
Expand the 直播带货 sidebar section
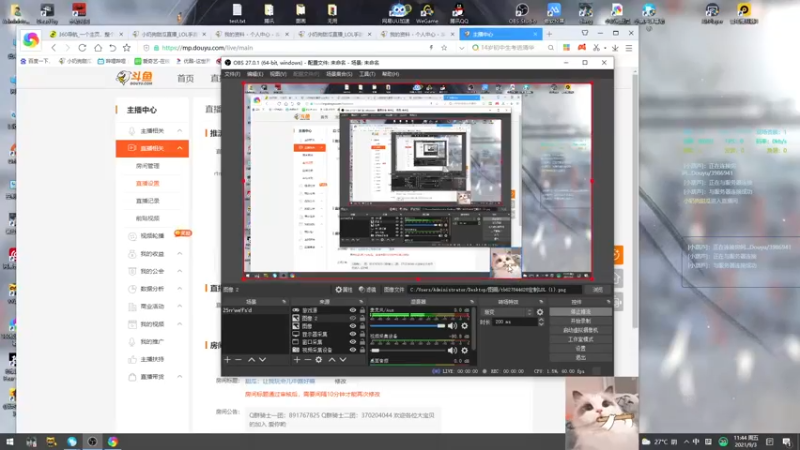(x=180, y=377)
